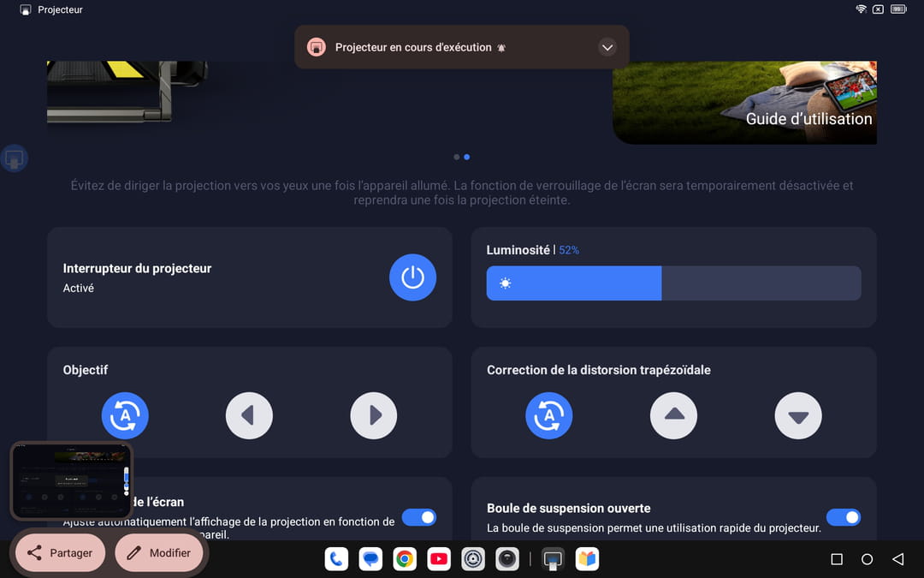Disable the Boule de suspension ouverte switch
924x578 pixels.
coord(843,517)
